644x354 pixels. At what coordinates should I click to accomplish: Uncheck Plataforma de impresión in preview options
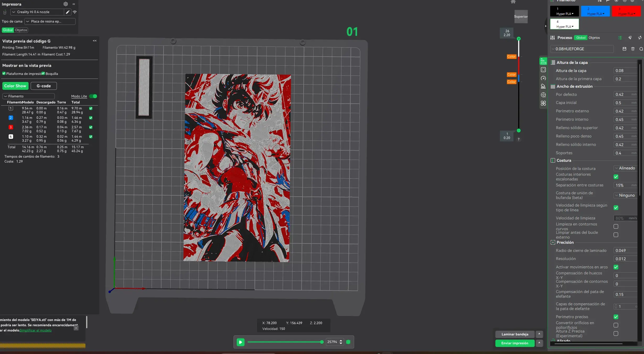(4, 74)
